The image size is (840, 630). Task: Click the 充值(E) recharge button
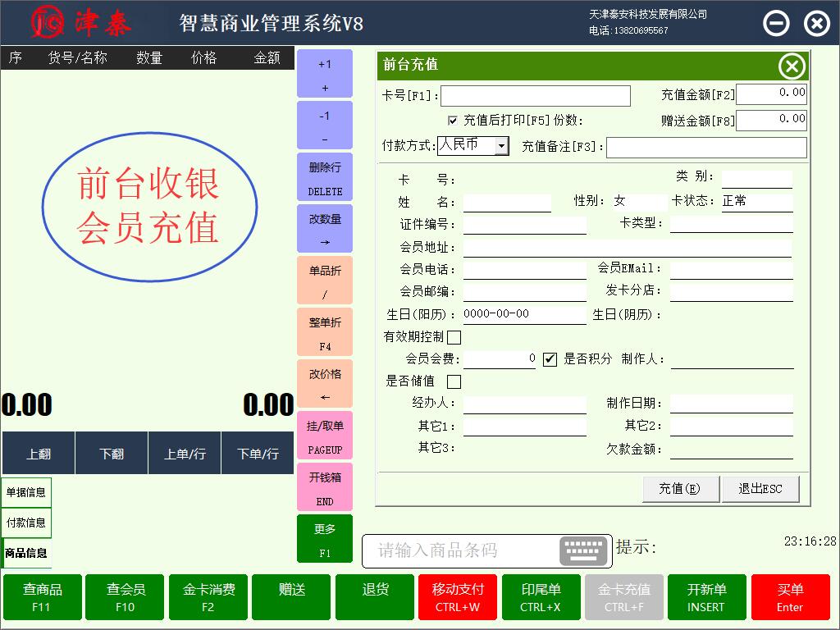680,489
